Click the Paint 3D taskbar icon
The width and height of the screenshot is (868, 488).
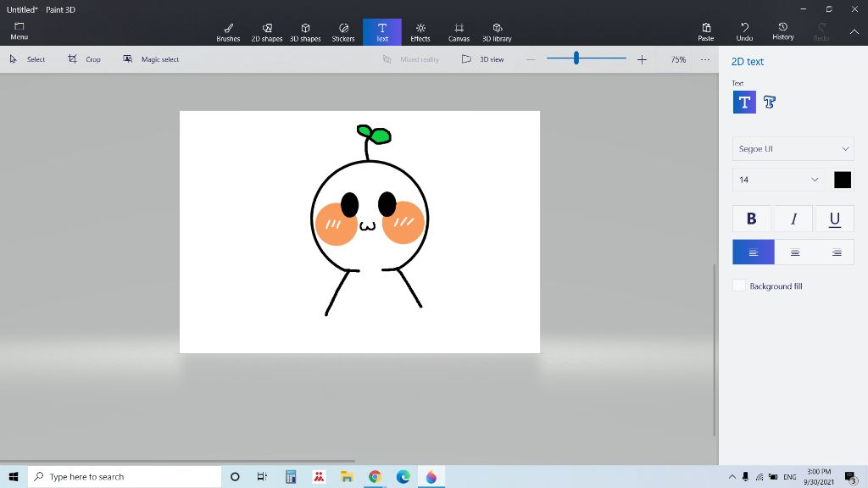[431, 476]
